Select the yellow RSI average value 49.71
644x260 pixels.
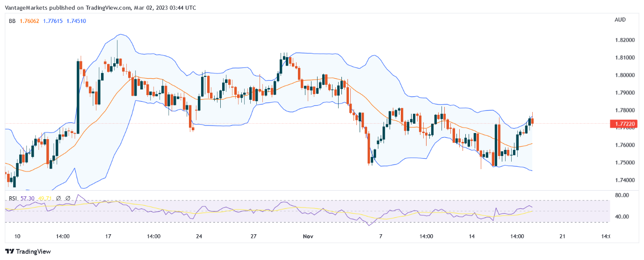click(x=45, y=199)
